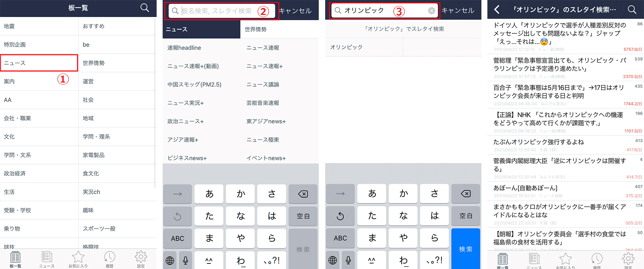The image size is (644, 269).
Task: Tap microphone key on keyboard with gray 検索
Action: click(186, 260)
